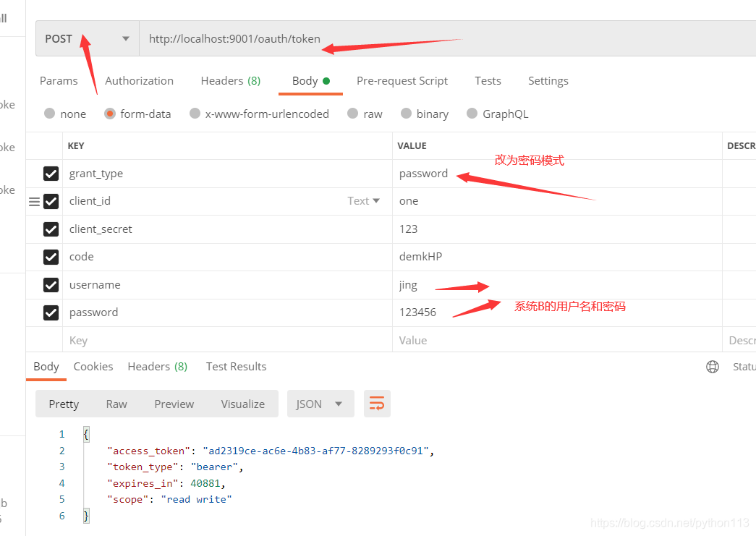Select the none body type
The width and height of the screenshot is (756, 536).
[49, 114]
